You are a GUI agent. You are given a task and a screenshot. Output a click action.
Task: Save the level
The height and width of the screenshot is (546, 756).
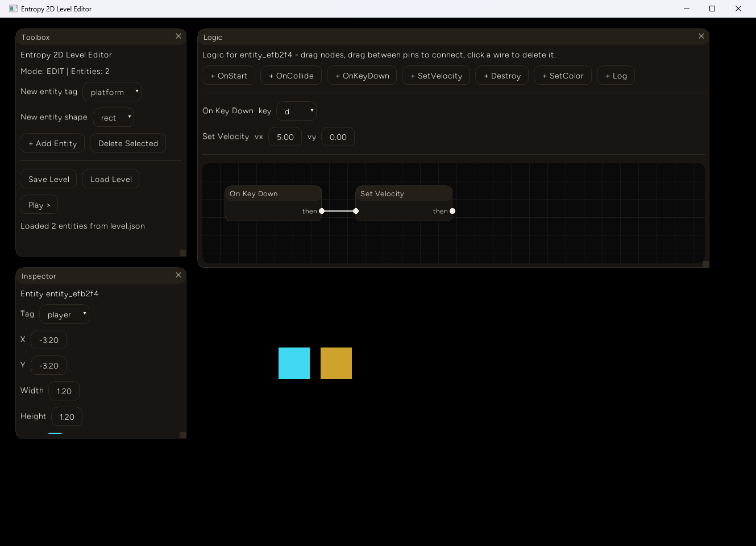49,179
